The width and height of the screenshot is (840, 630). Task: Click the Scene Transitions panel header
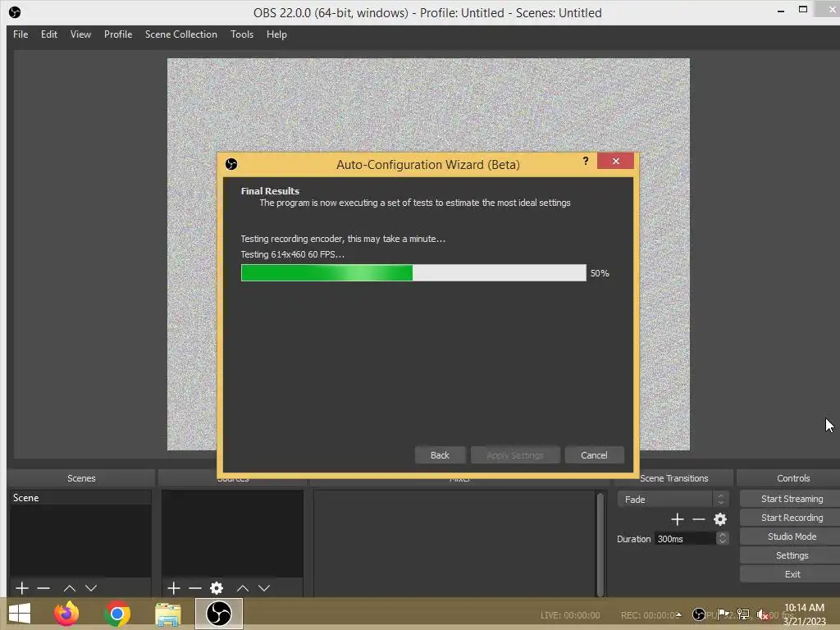pyautogui.click(x=674, y=478)
